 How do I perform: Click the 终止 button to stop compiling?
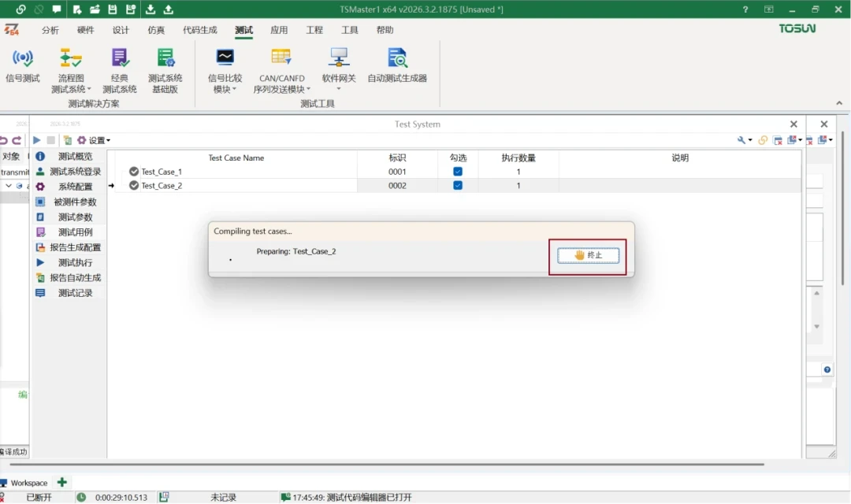(x=586, y=254)
